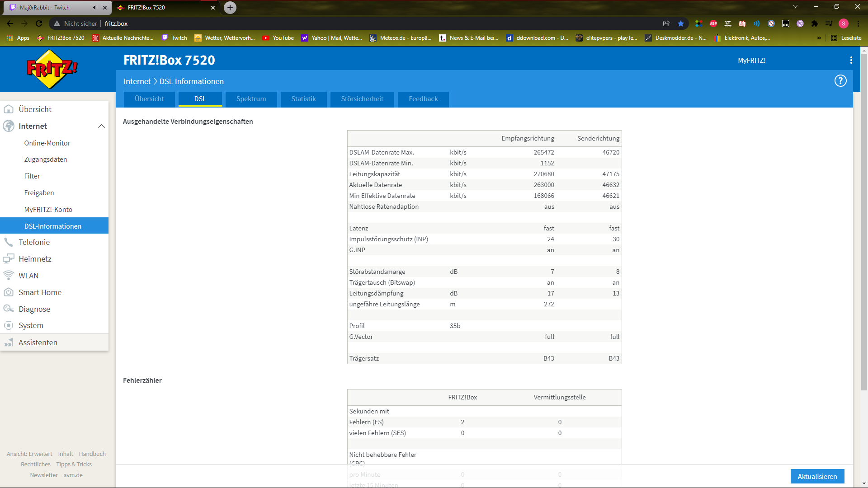This screenshot has height=488, width=868.
Task: Click the WLAN section icon
Action: tap(10, 275)
